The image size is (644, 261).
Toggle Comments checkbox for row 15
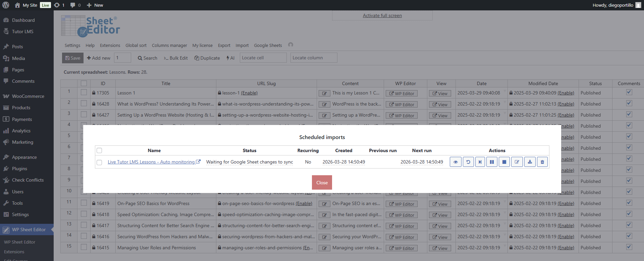tap(629, 247)
